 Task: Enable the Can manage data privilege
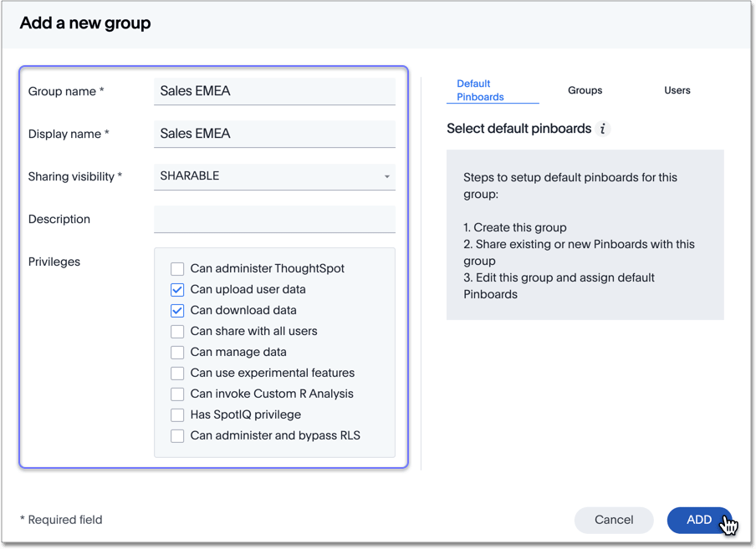pos(177,352)
